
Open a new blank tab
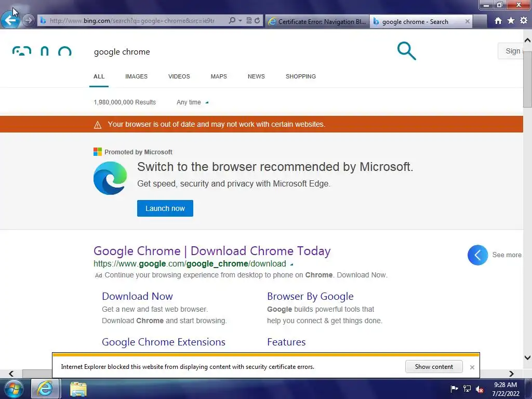point(480,21)
